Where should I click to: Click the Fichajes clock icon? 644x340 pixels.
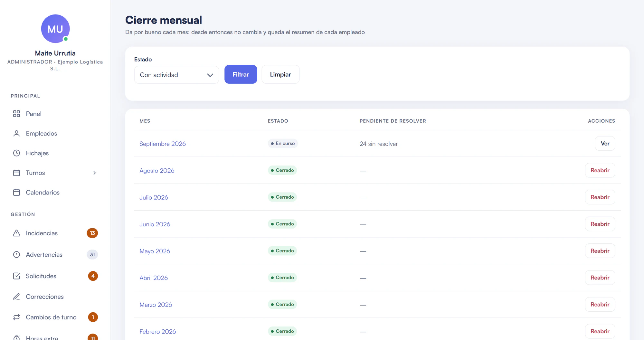(x=16, y=153)
